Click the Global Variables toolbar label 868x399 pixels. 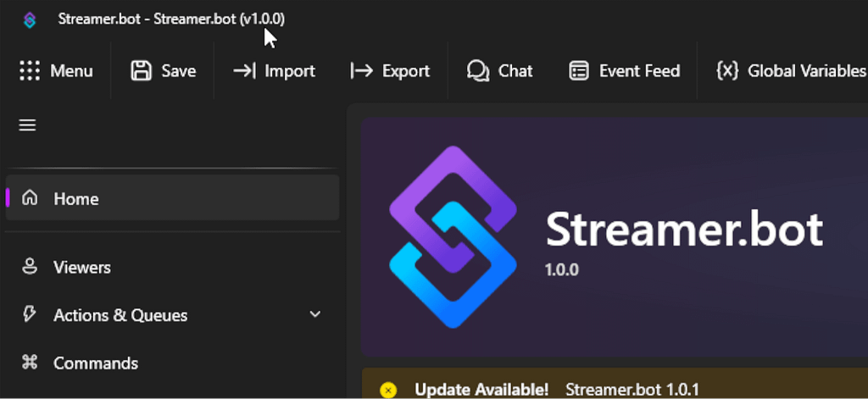click(x=806, y=71)
